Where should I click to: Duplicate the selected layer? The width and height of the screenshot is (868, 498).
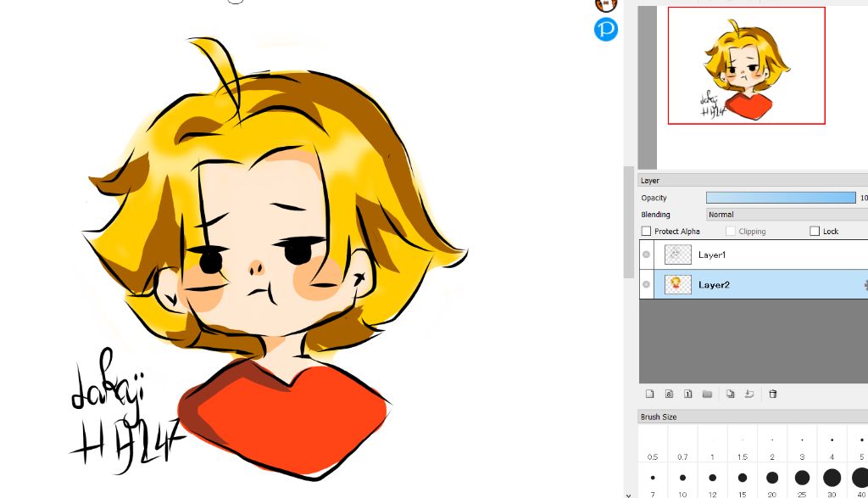pos(730,394)
